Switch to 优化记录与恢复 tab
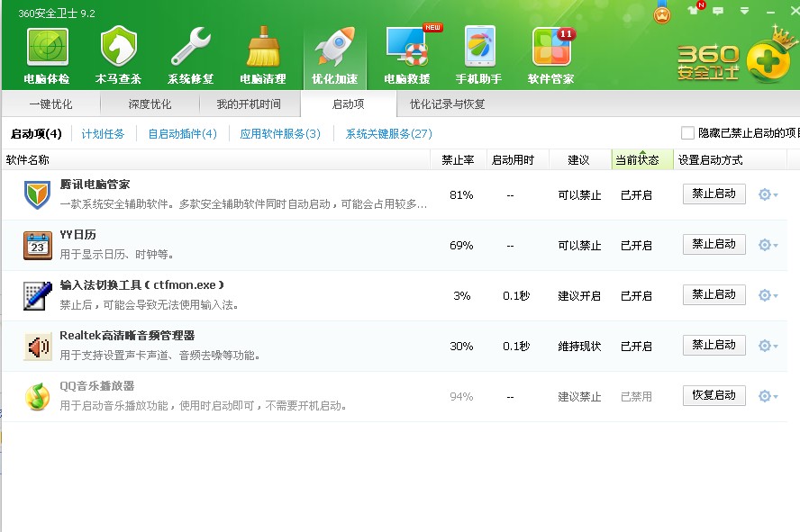The height and width of the screenshot is (532, 800). click(448, 104)
